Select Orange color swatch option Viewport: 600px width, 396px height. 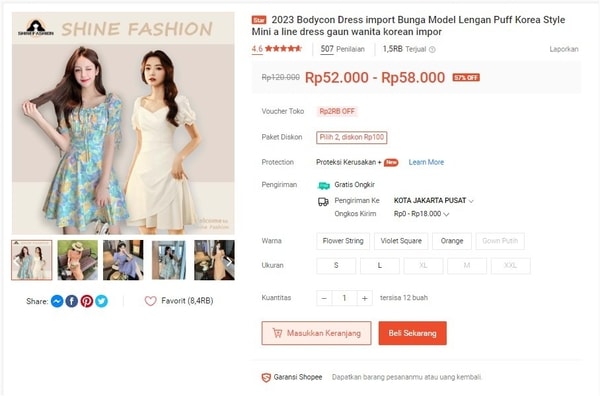pyautogui.click(x=452, y=241)
